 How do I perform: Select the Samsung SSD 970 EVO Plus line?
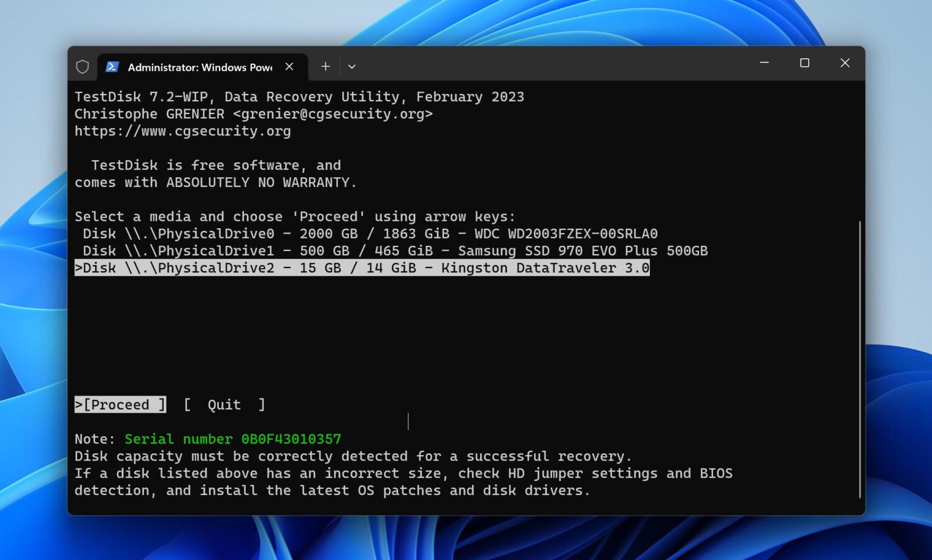coord(394,251)
